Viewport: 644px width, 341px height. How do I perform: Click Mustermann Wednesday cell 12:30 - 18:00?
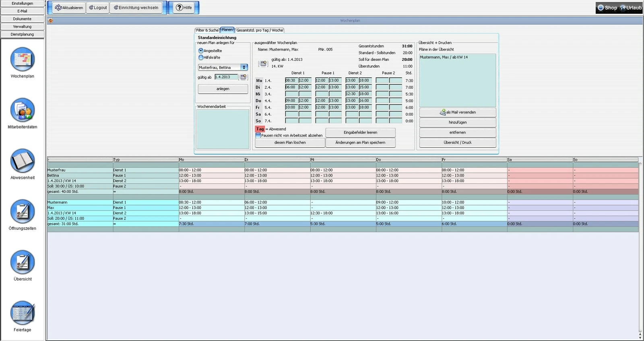343,213
